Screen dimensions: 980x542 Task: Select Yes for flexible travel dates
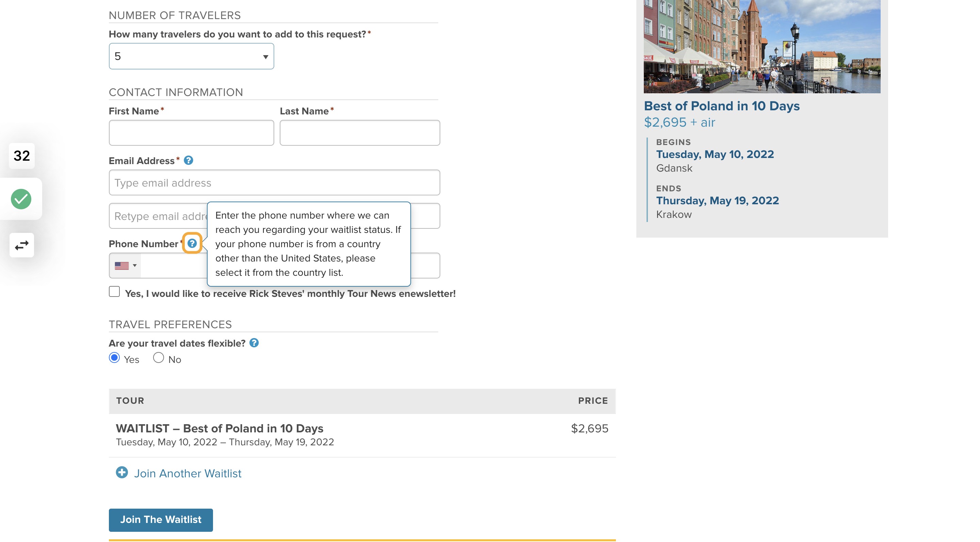pyautogui.click(x=114, y=358)
